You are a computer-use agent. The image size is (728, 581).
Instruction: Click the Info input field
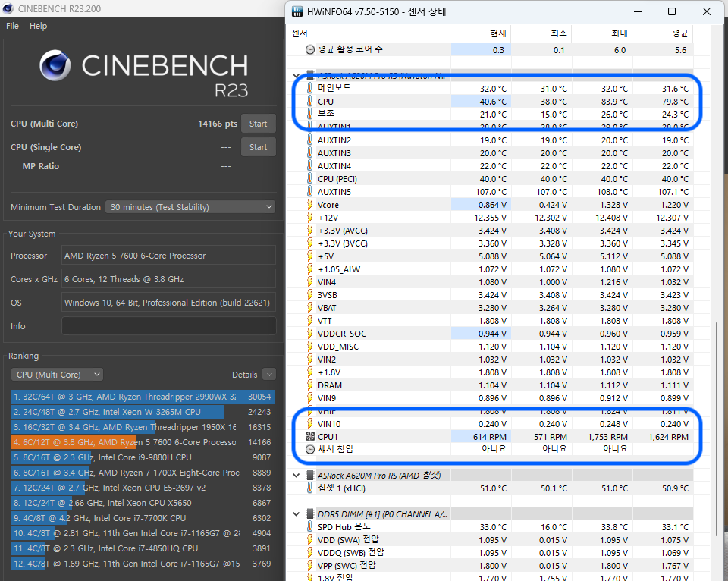coord(168,326)
